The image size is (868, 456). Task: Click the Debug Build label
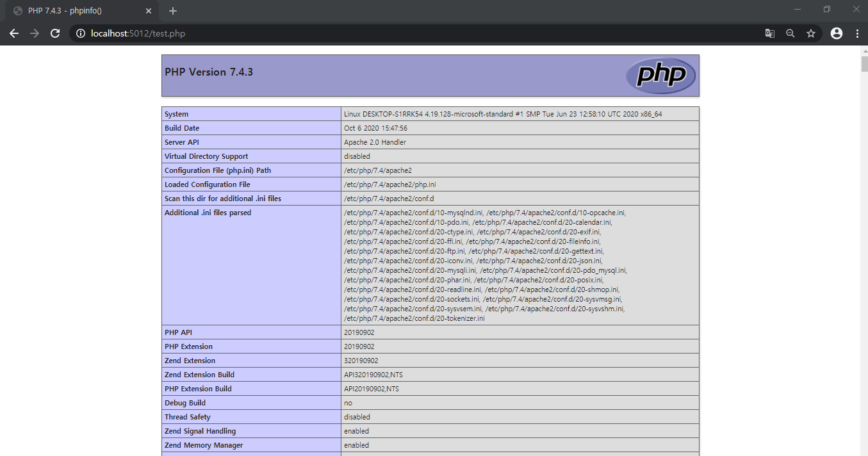(x=185, y=403)
